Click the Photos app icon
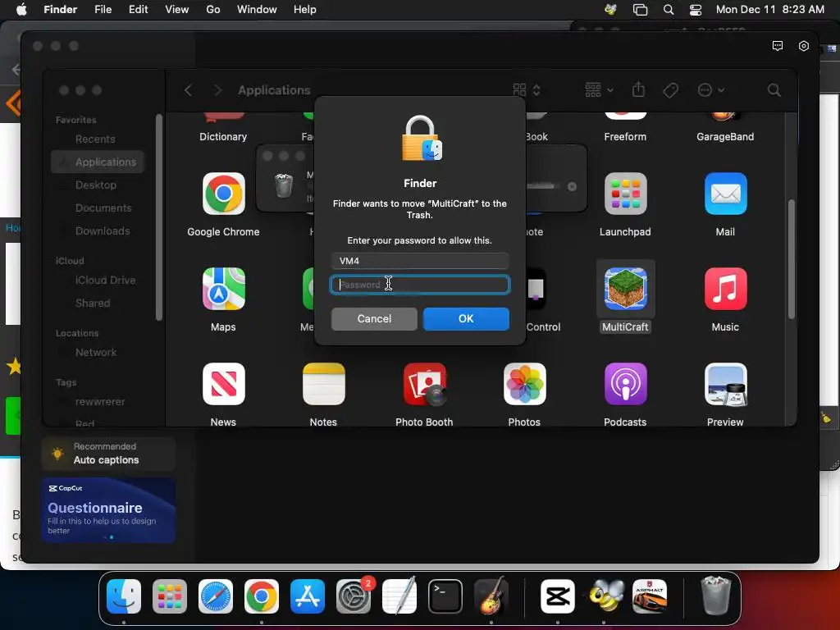The height and width of the screenshot is (630, 840). tap(524, 384)
